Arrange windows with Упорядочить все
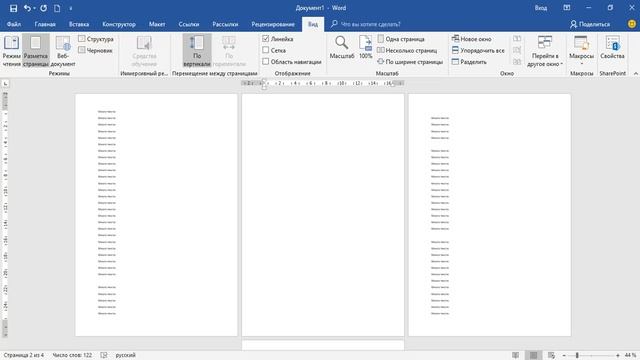The width and height of the screenshot is (640, 360). coord(478,51)
